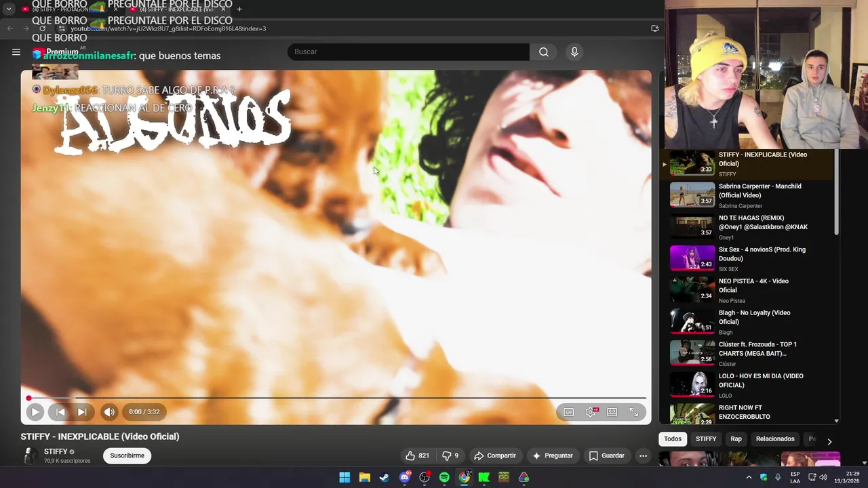This screenshot has height=488, width=868.
Task: Select the Relacionados filter chip
Action: pos(775,439)
